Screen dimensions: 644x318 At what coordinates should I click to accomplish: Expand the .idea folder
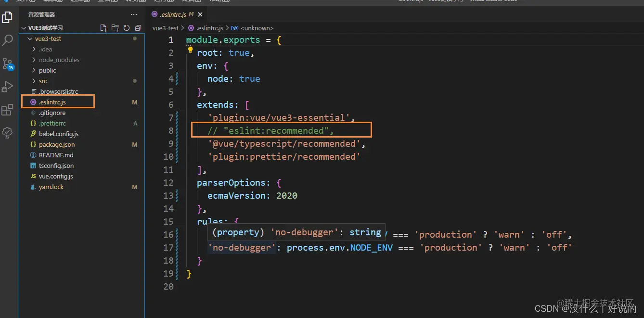[x=34, y=49]
